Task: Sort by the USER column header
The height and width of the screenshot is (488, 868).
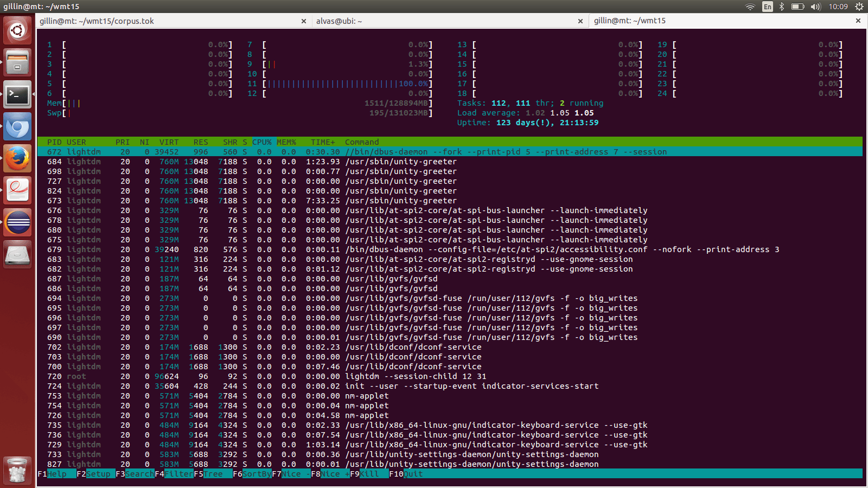Action: click(76, 142)
